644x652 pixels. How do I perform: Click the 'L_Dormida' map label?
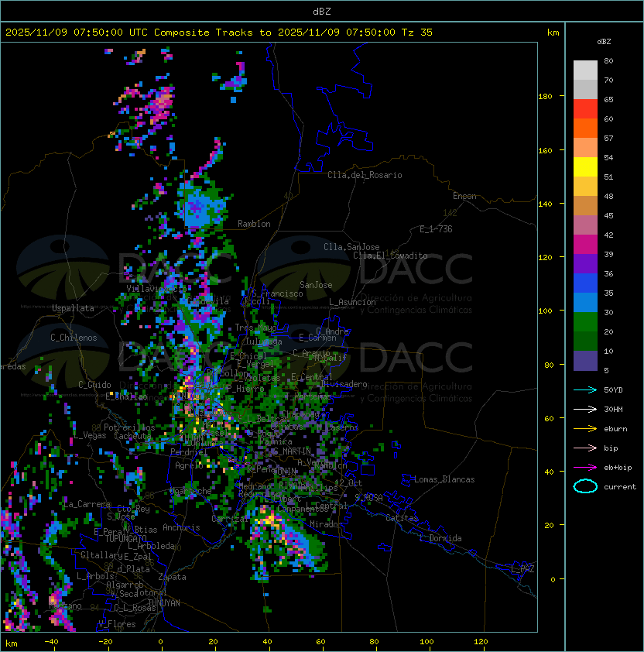click(x=440, y=538)
